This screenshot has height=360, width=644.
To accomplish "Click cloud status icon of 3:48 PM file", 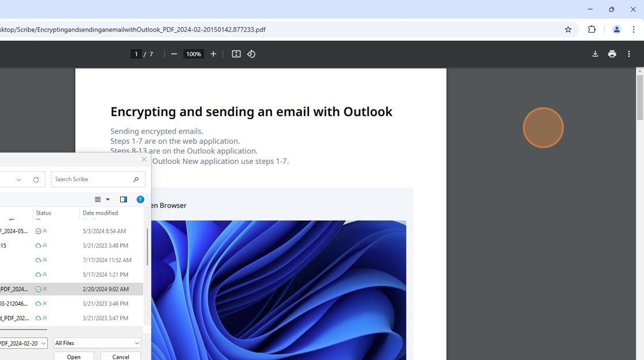I will coord(38,246).
